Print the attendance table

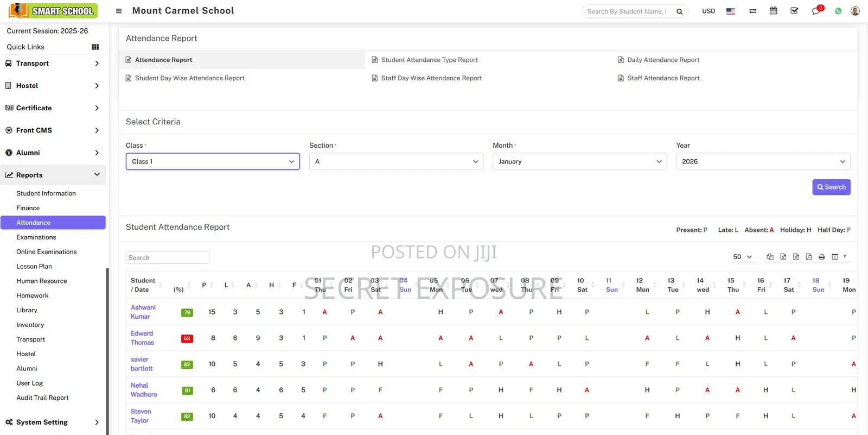822,257
